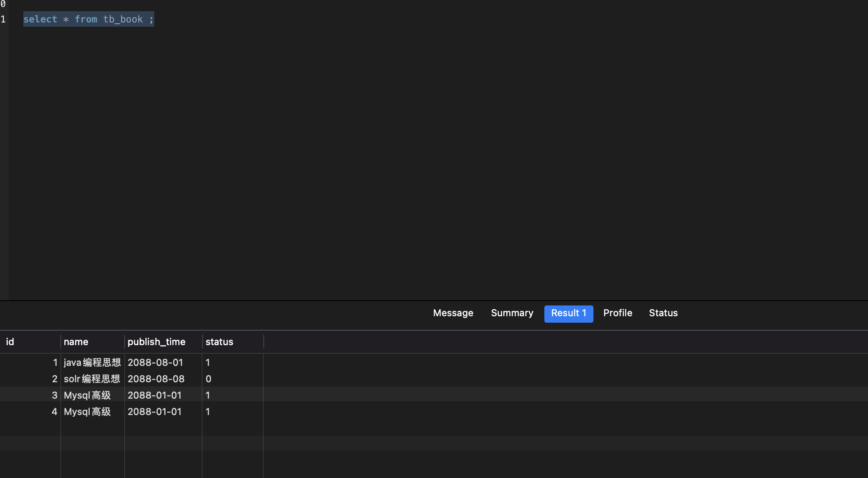Click the select keyword in SQL editor
The height and width of the screenshot is (478, 868).
40,19
